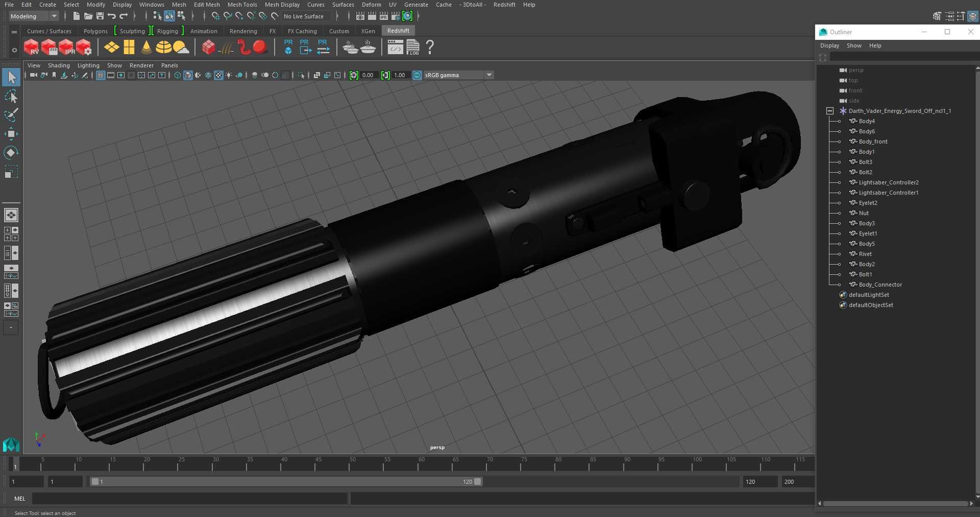Click the time range slider bar
Image resolution: width=980 pixels, height=517 pixels.
(286, 482)
